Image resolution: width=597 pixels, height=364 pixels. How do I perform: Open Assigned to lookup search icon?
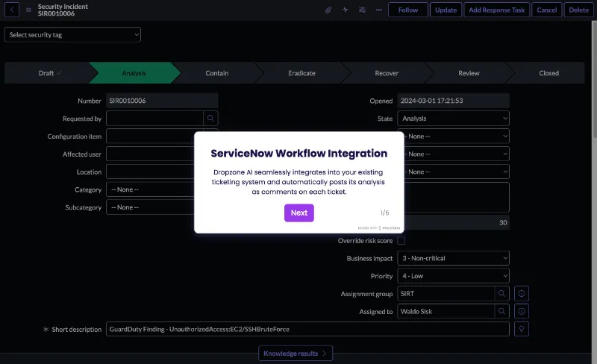click(x=501, y=312)
